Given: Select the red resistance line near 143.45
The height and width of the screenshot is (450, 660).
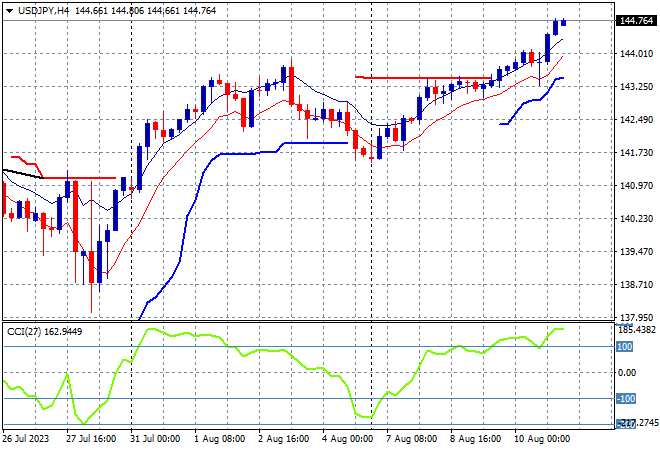Looking at the screenshot, I should tap(423, 77).
